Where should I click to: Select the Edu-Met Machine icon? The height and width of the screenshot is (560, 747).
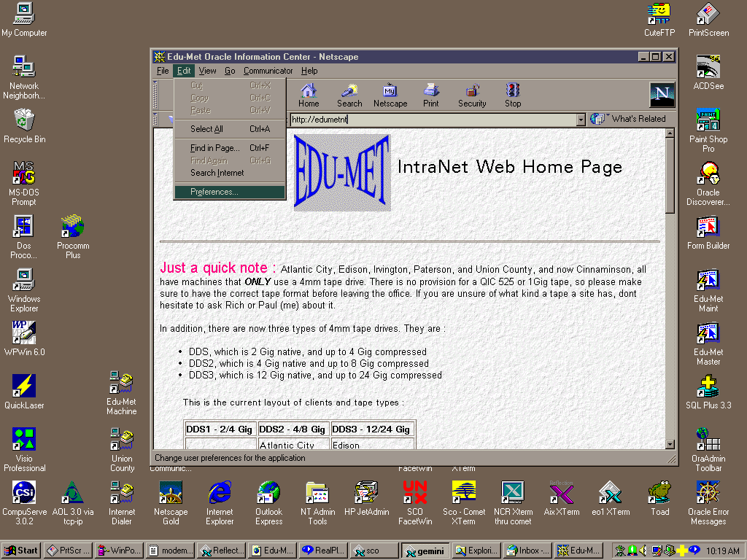[x=122, y=393]
